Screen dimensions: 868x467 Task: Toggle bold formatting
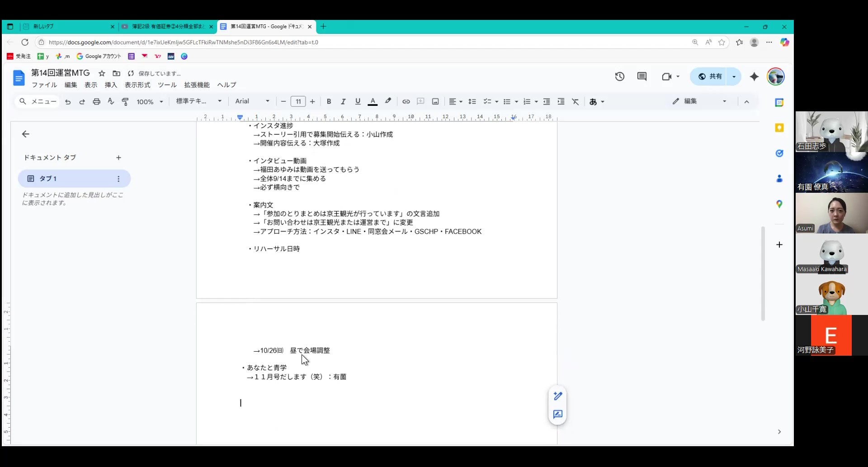click(329, 102)
